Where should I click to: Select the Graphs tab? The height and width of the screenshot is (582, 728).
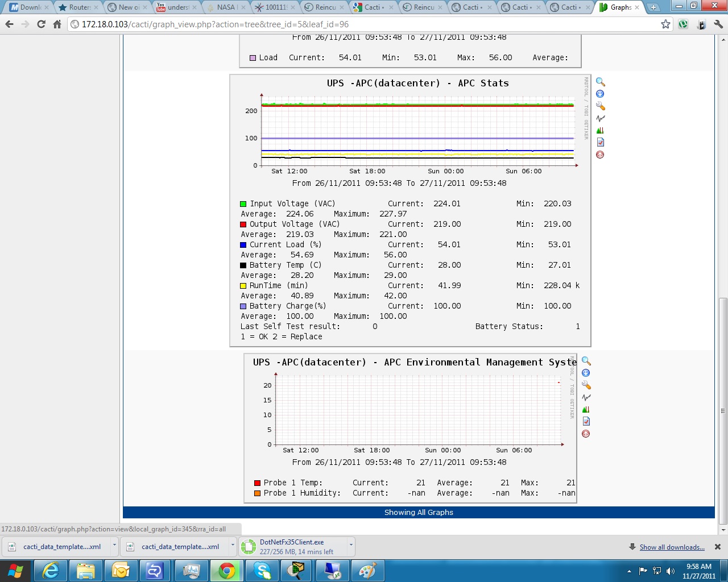pos(620,7)
